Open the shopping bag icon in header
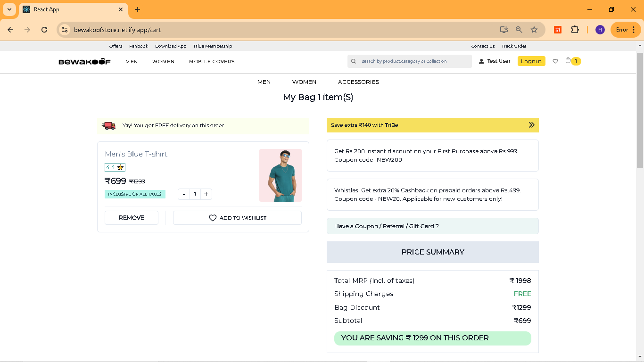This screenshot has width=644, height=362. tap(568, 60)
